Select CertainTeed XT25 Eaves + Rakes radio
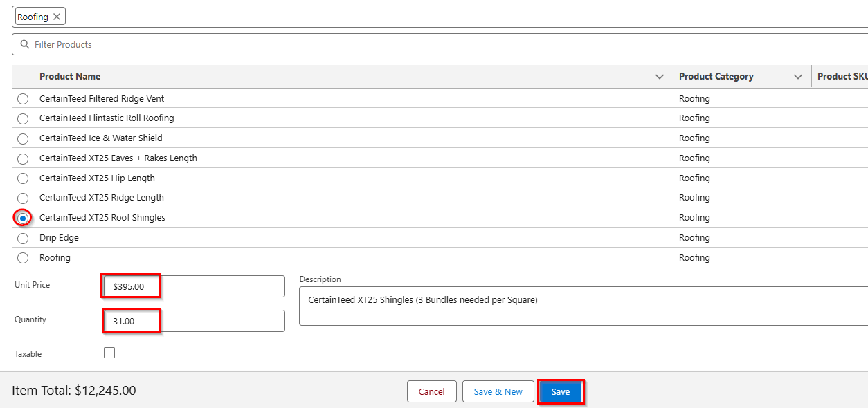This screenshot has height=408, width=868. point(23,159)
